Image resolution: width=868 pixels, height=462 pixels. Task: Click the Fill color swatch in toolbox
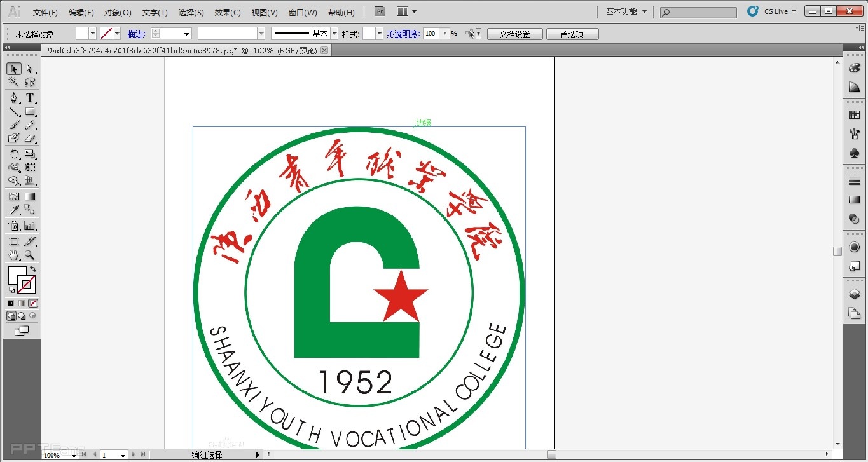[17, 275]
